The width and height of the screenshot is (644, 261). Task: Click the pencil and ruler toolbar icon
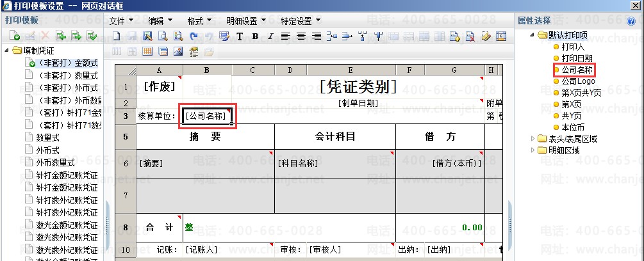[x=486, y=36]
